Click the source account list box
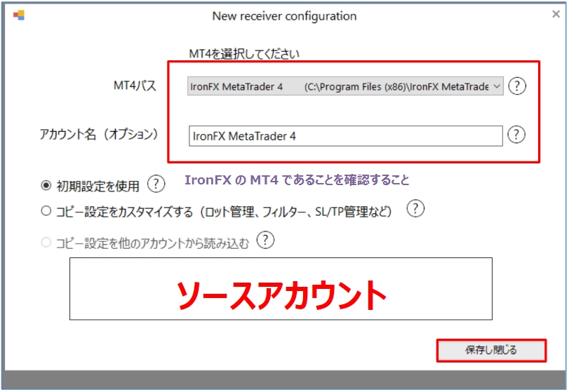 point(281,289)
